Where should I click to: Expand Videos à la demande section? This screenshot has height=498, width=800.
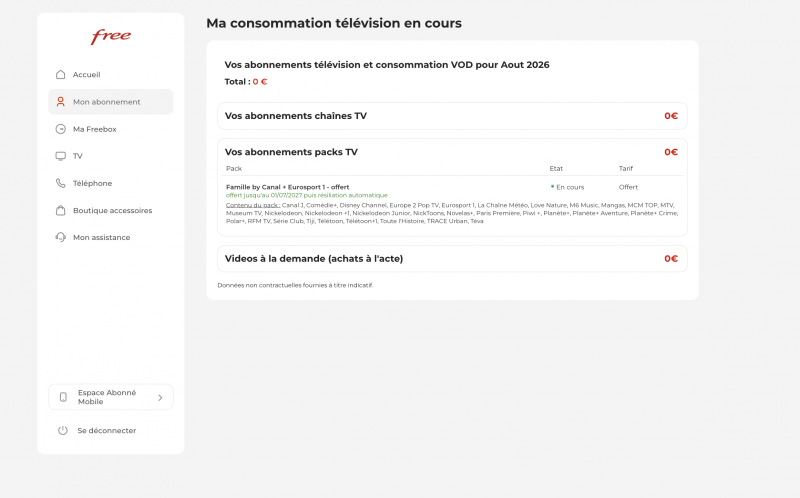[x=452, y=259]
